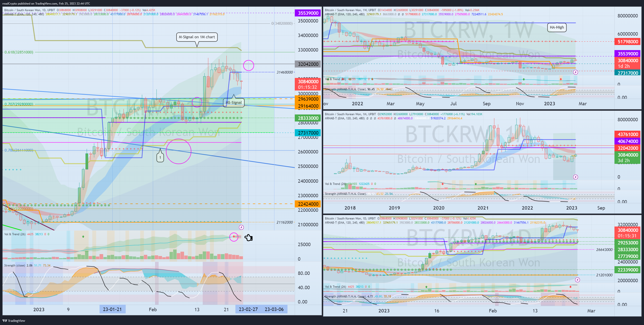Click green up arrow in main Vol & Trend pane
This screenshot has width=644, height=325.
pos(83,236)
